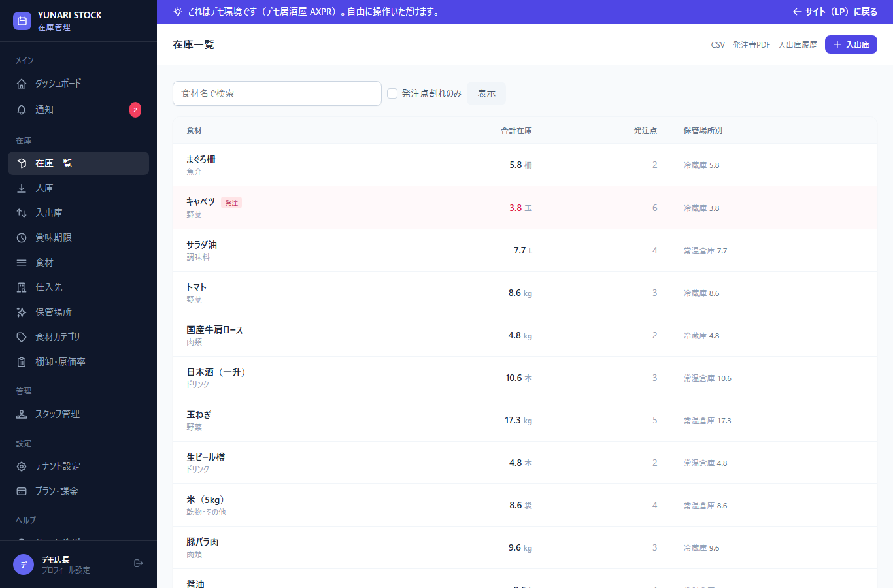Select the 在庫一覧 box icon

coord(22,163)
